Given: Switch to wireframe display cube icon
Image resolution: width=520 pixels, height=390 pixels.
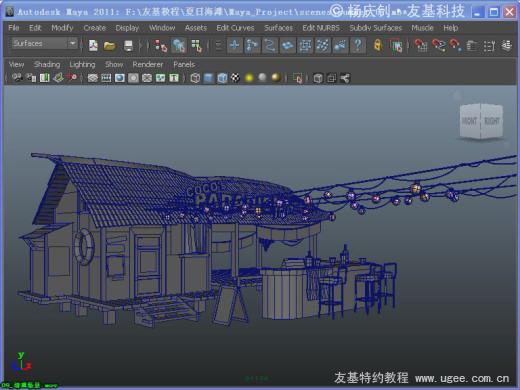Looking at the screenshot, I should click(195, 78).
